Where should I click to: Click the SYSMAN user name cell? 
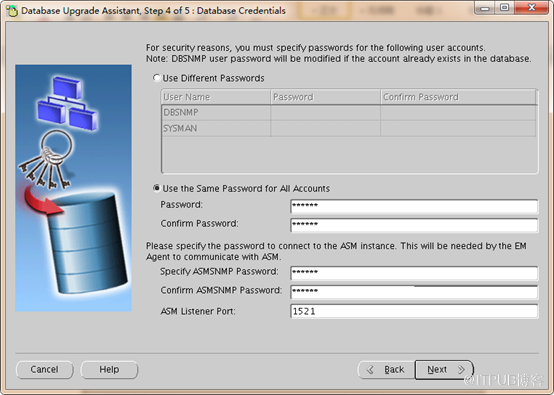pos(216,128)
